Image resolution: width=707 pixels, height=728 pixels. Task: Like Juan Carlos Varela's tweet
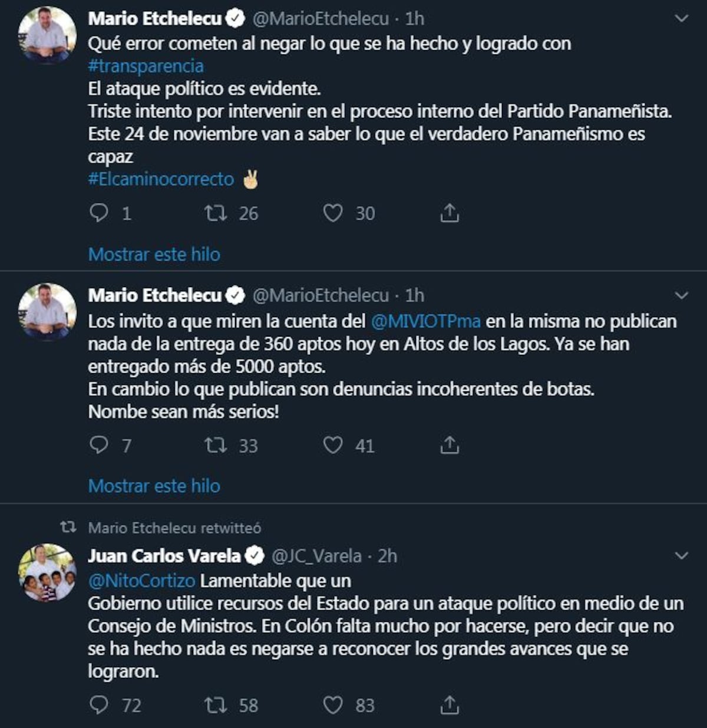pos(333,704)
